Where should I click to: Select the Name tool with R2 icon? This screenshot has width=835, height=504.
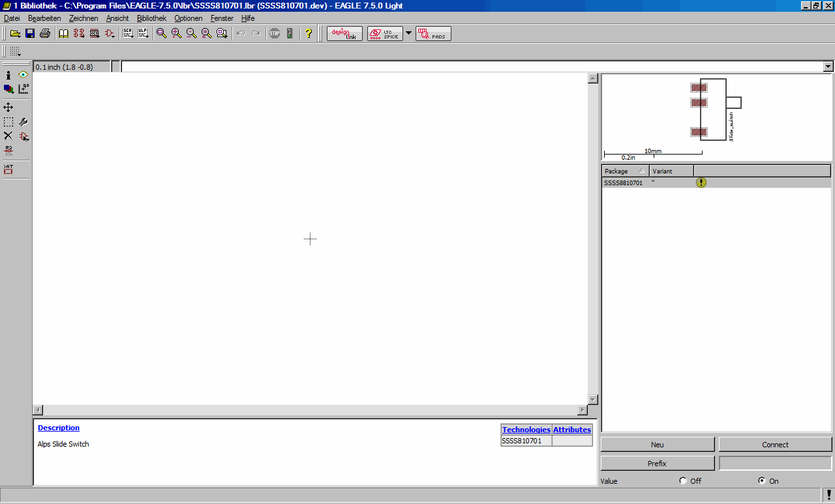point(8,151)
